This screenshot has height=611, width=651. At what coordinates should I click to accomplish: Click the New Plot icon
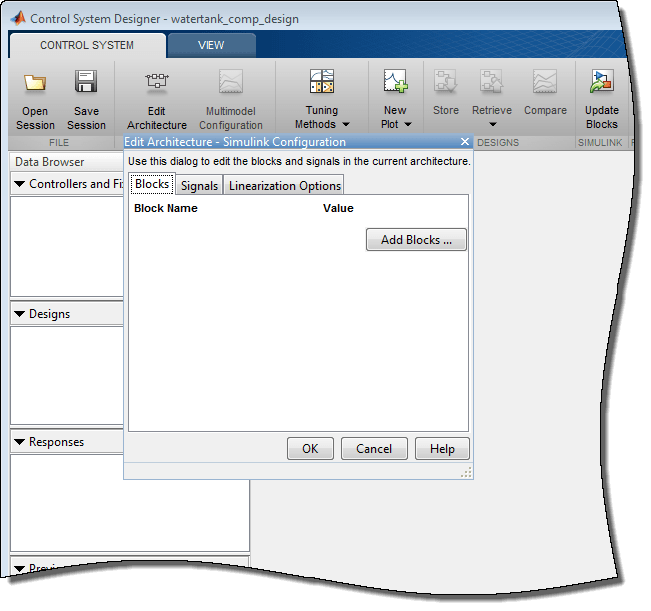tap(395, 81)
